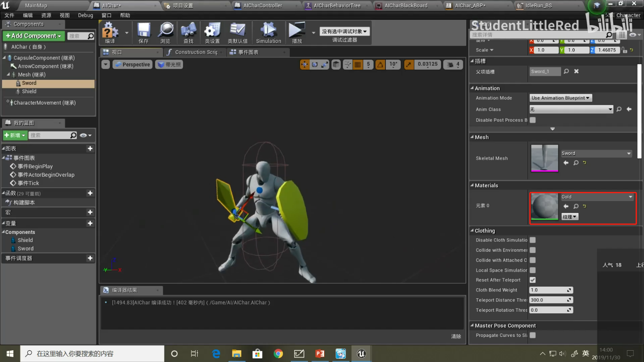This screenshot has height=362, width=644.
Task: Toggle scale gizmo mode in viewport
Action: (x=325, y=64)
